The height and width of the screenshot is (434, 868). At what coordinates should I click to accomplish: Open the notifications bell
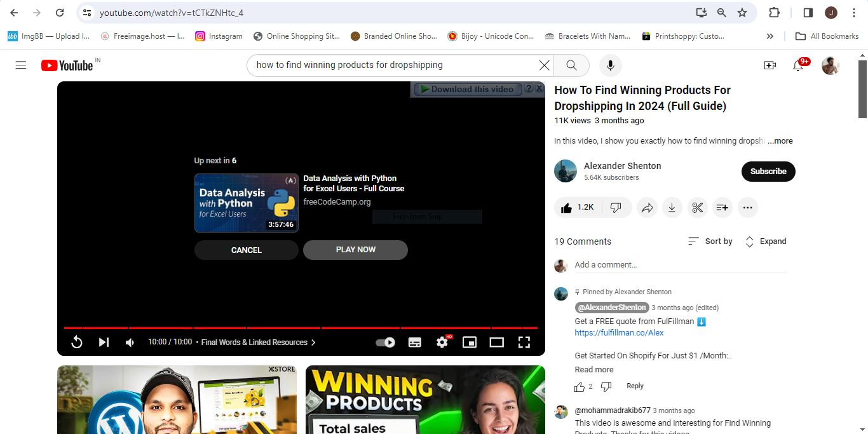click(798, 65)
